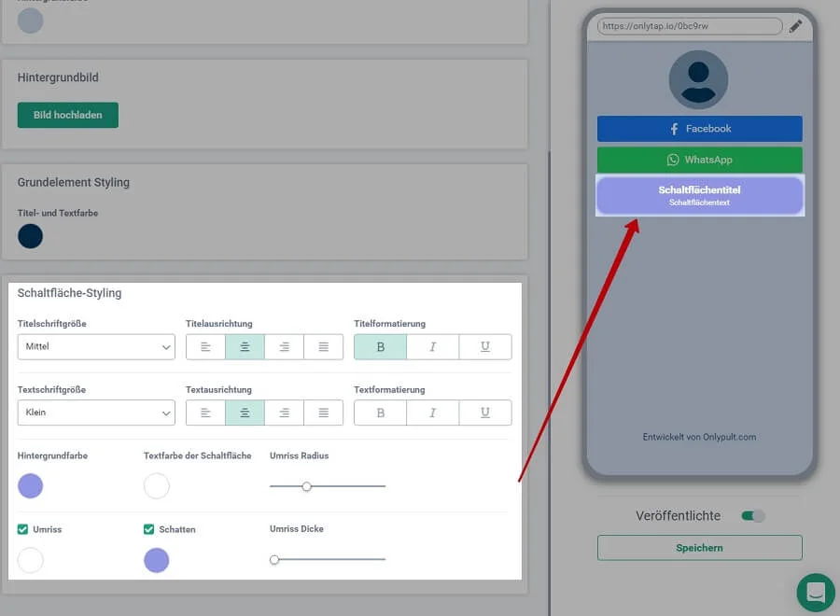This screenshot has height=616, width=840.
Task: Open the Titelschriftgröße dropdown
Action: coord(96,347)
